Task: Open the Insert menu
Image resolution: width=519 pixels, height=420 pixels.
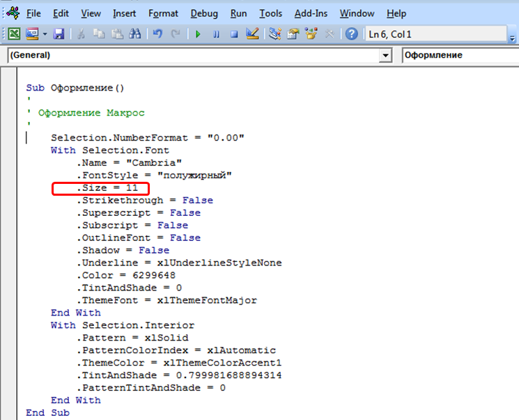Action: pyautogui.click(x=124, y=13)
